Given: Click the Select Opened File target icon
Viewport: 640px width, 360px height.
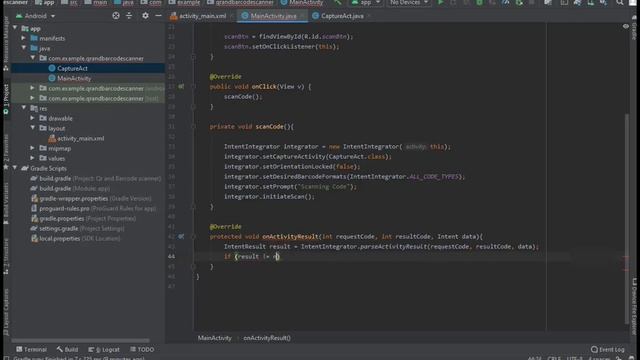Looking at the screenshot, I should tap(116, 16).
